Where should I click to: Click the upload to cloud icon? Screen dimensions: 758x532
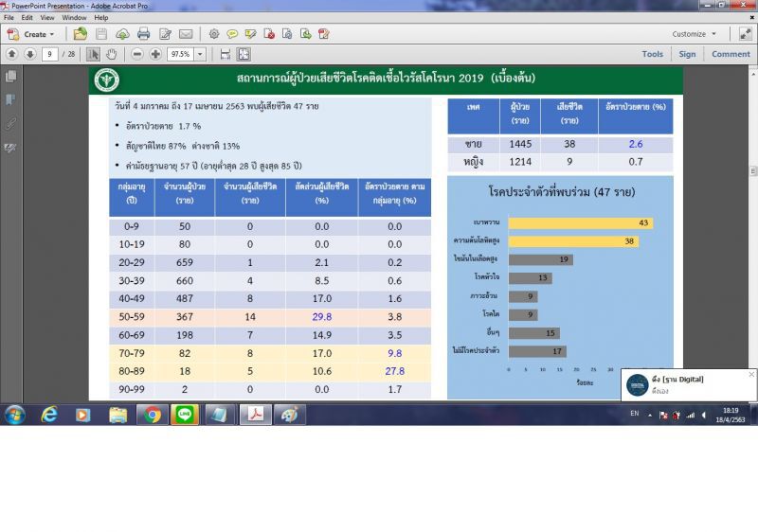click(122, 34)
